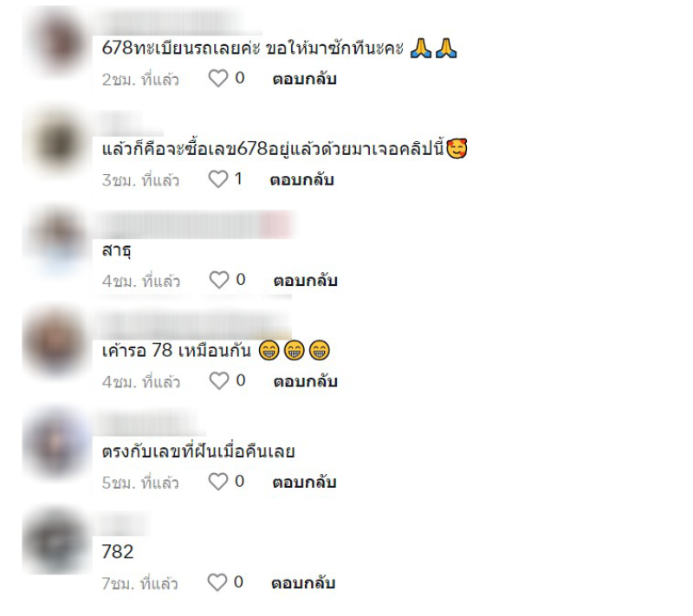Click ตอบกลับ under เค้ารอ 78 เหมือนกัน

pos(306,381)
